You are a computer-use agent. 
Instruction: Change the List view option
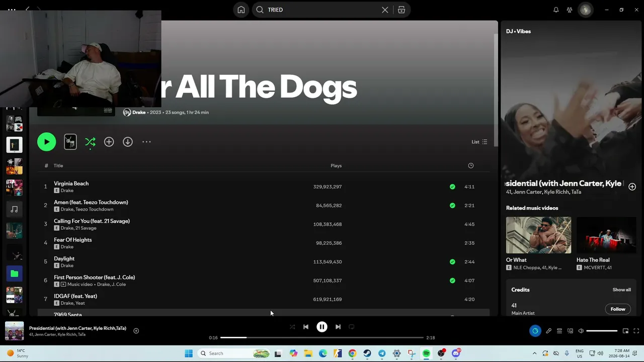pos(479,142)
